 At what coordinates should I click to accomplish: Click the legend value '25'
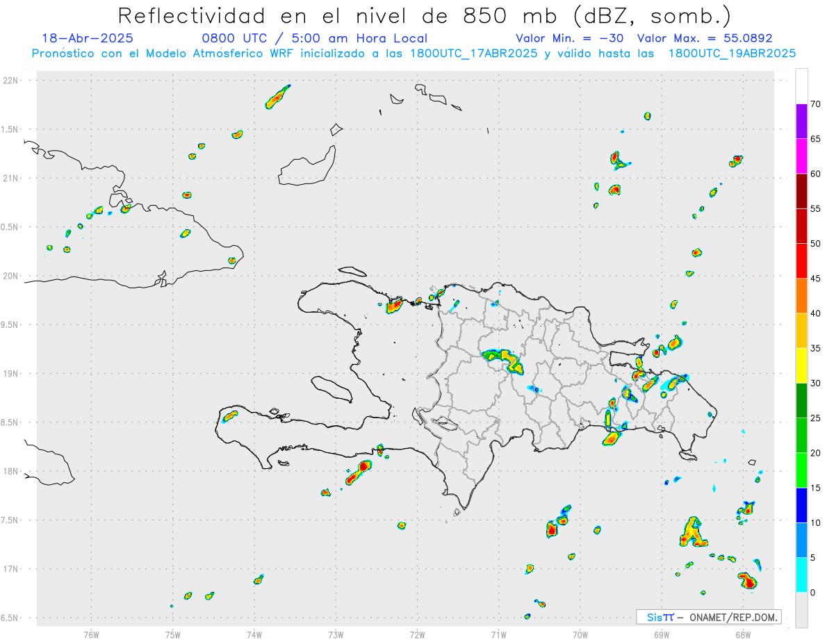pos(816,418)
